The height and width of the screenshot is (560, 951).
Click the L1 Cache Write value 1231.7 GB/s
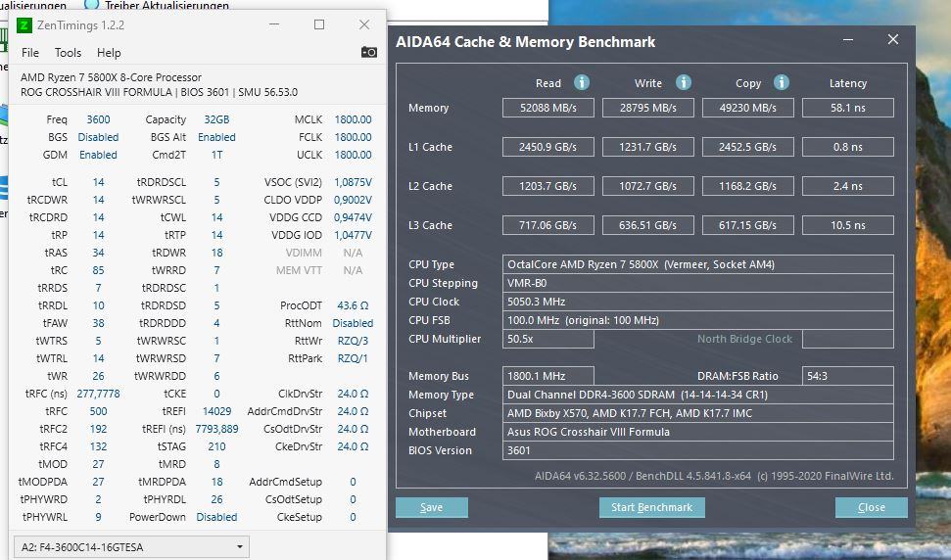coord(647,147)
